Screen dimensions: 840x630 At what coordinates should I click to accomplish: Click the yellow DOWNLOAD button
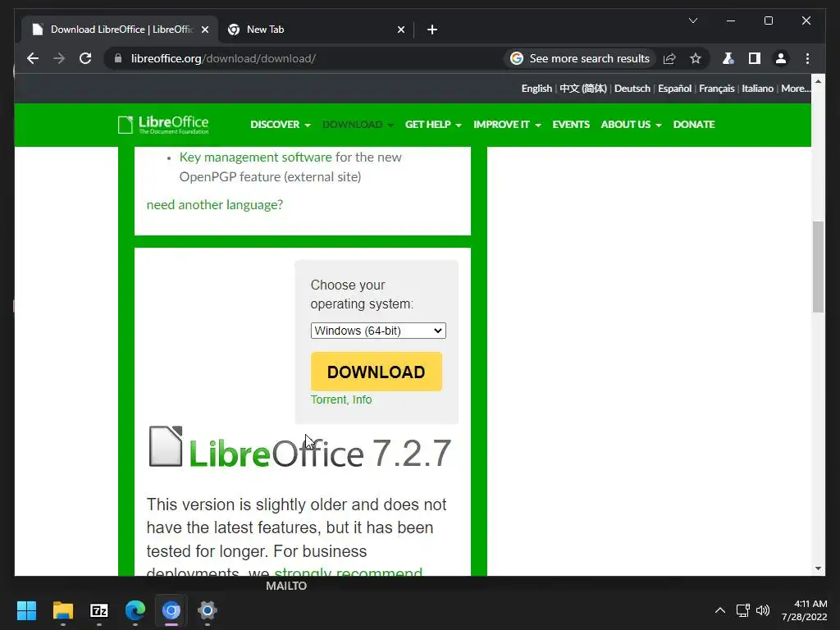376,372
